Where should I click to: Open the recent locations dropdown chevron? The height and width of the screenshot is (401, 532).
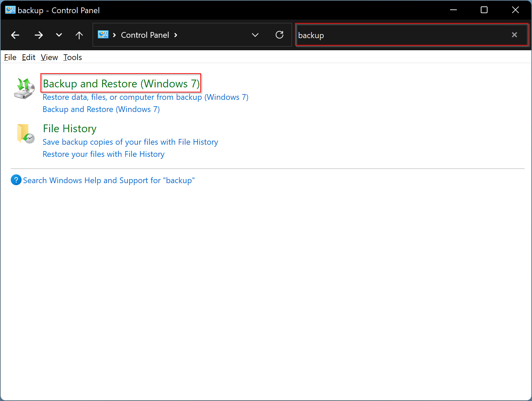pos(59,35)
